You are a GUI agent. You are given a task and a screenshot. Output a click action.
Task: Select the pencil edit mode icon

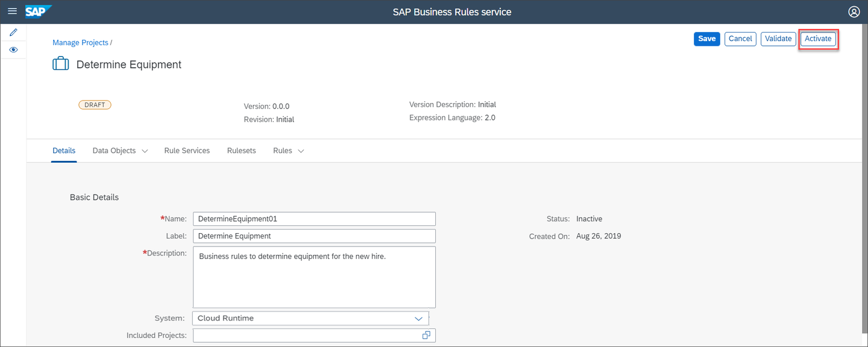point(13,32)
